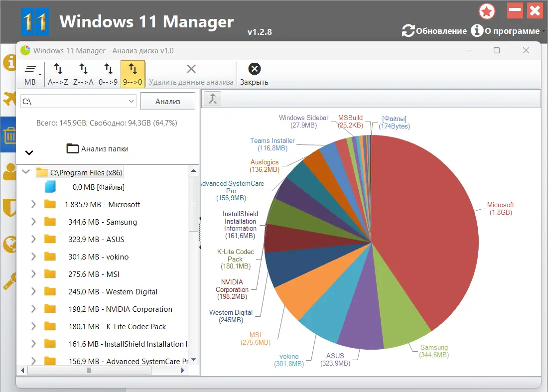Click the vertical scrollbar of folder tree
The width and height of the screenshot is (548, 392).
[x=193, y=203]
